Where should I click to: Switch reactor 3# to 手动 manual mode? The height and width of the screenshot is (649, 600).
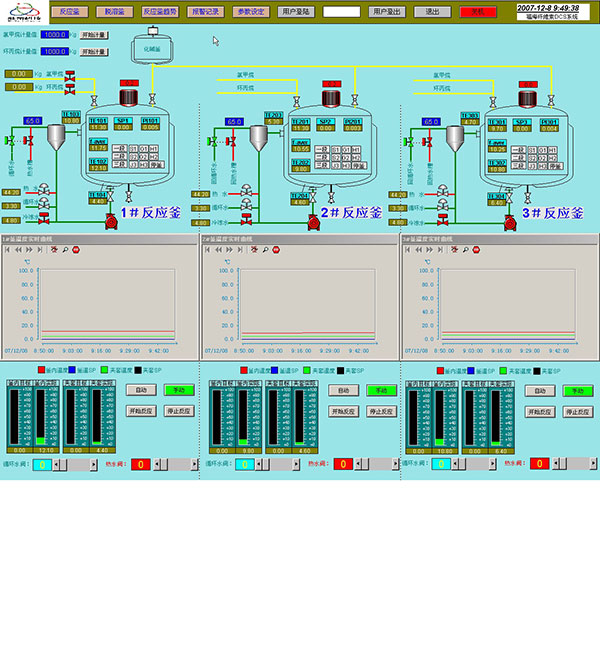[577, 390]
